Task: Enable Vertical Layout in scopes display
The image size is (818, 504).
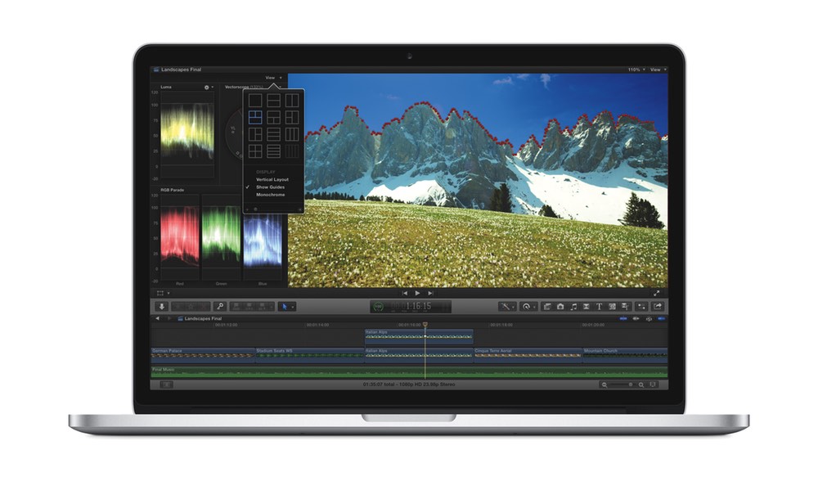Action: coord(272,179)
